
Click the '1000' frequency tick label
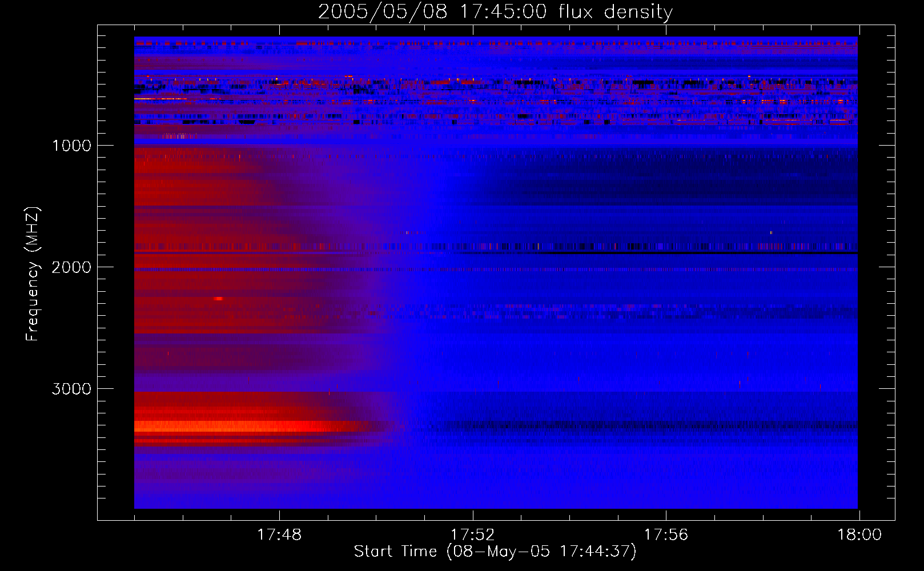click(x=71, y=146)
